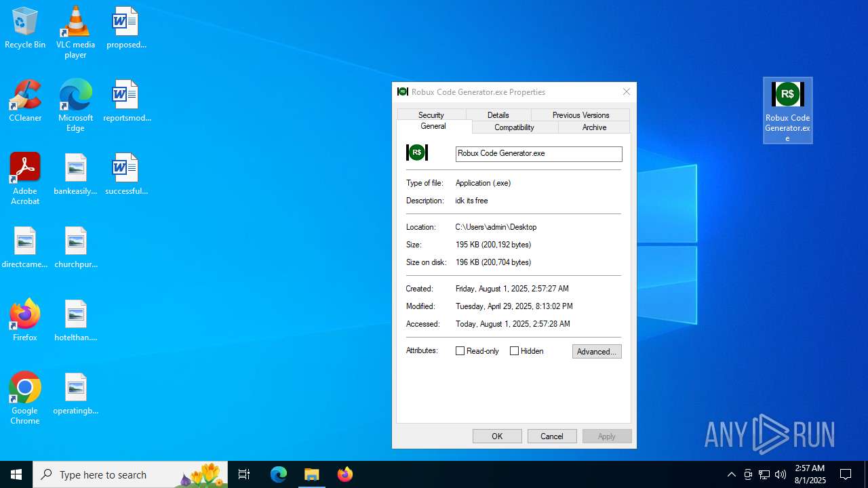Select the operatingb... image file
This screenshot has width=868, height=488.
tap(75, 394)
